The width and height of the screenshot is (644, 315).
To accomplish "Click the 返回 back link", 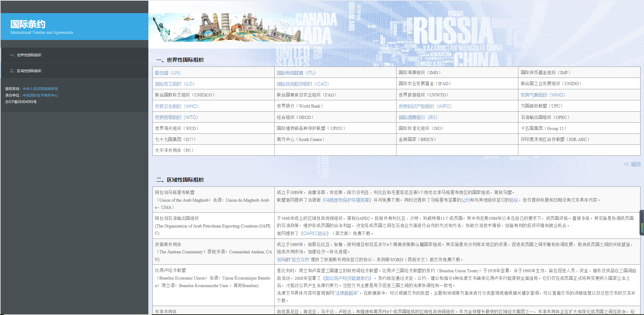I will point(632,164).
